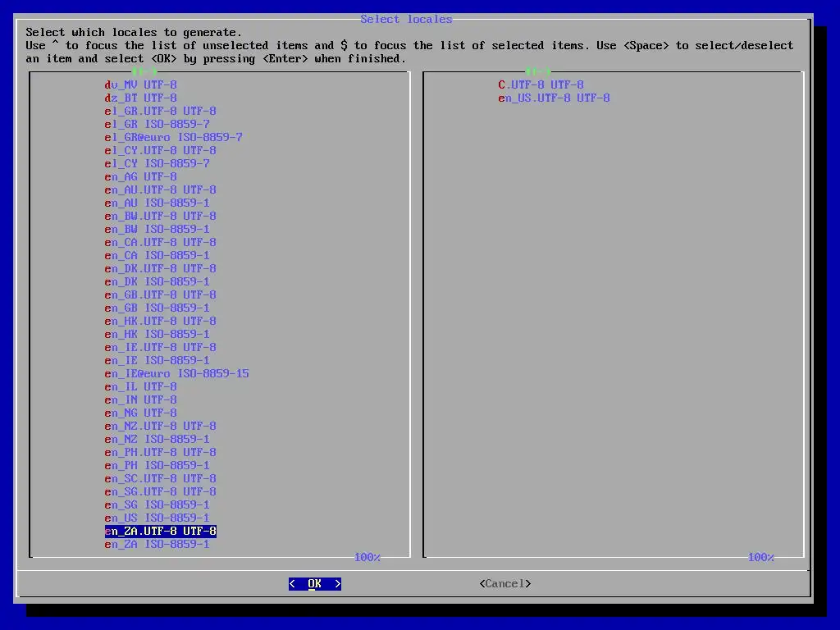Click en_DK.UTF-8 UTF-8 entry
This screenshot has width=840, height=630.
[161, 268]
